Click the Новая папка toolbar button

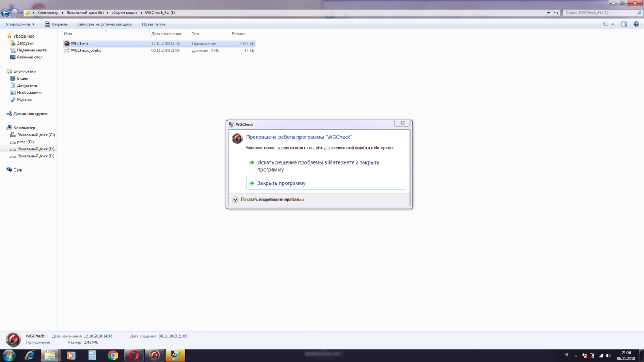[153, 24]
